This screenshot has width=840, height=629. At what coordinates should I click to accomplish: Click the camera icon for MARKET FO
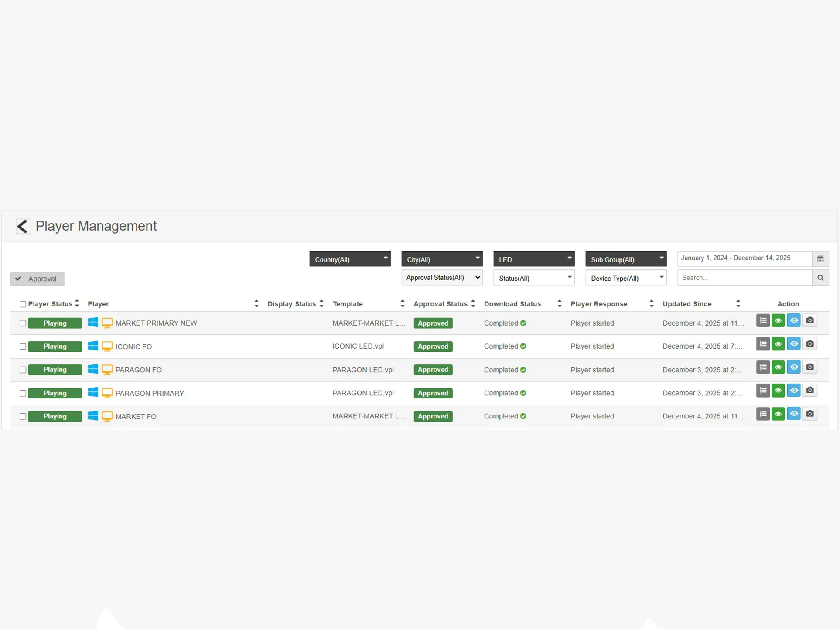[x=809, y=414]
